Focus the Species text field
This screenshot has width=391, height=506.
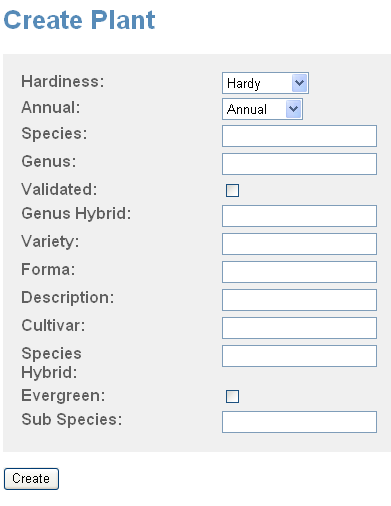[x=299, y=136]
